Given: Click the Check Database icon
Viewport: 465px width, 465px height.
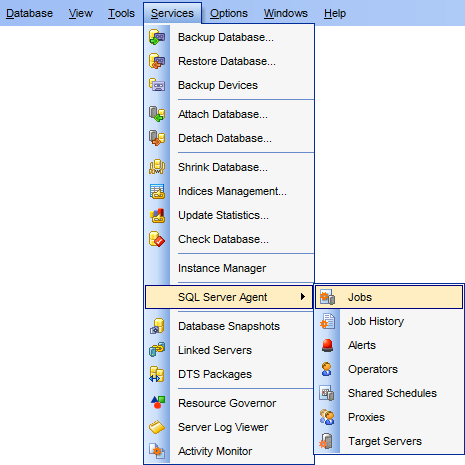Looking at the screenshot, I should point(157,239).
